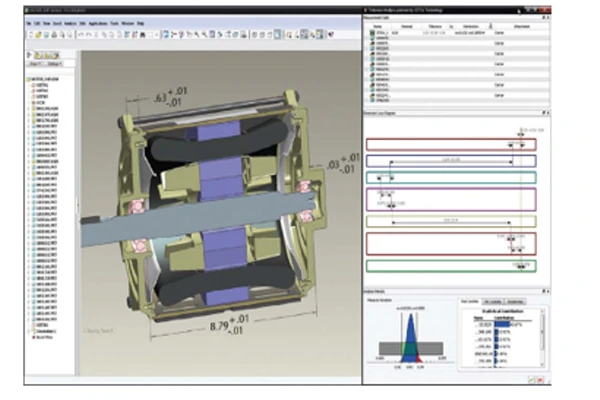Viewport: 600px width, 400px height.
Task: Click the model tree icon above the tree
Action: tap(31, 54)
